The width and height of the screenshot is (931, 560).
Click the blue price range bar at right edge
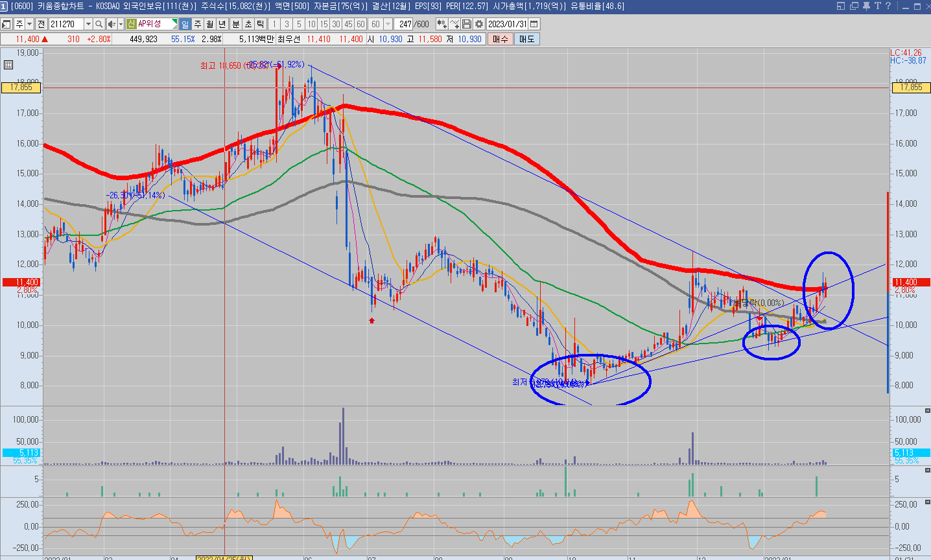(888, 342)
